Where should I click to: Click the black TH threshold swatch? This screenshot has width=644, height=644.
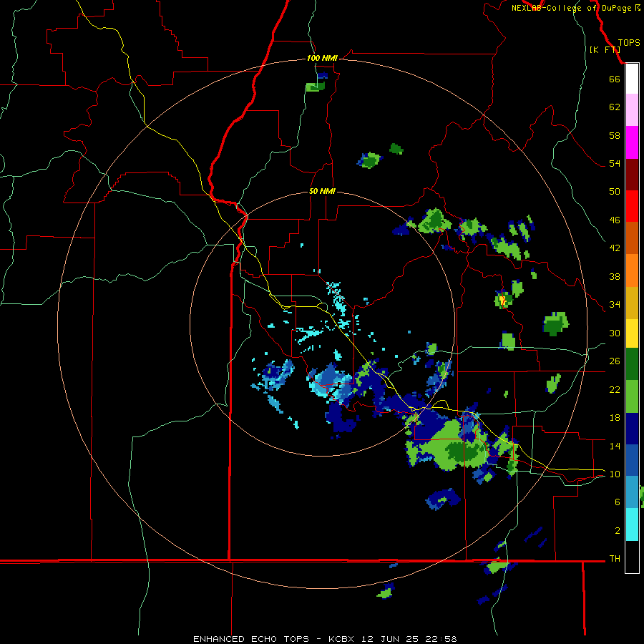tap(632, 557)
